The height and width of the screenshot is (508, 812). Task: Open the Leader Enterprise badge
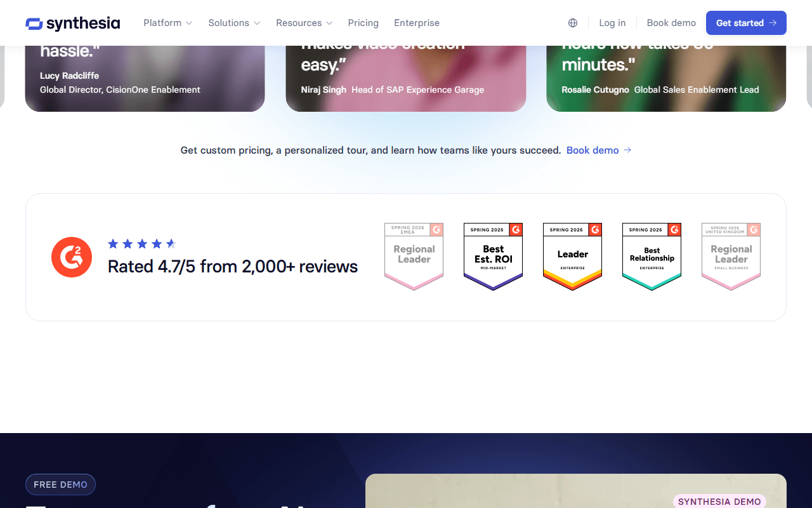pos(572,257)
